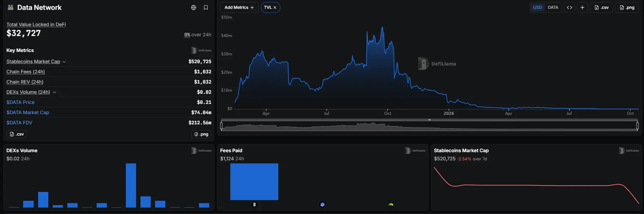Remove the TVL metric chip
Screen dimensions: 644x214
pyautogui.click(x=275, y=7)
